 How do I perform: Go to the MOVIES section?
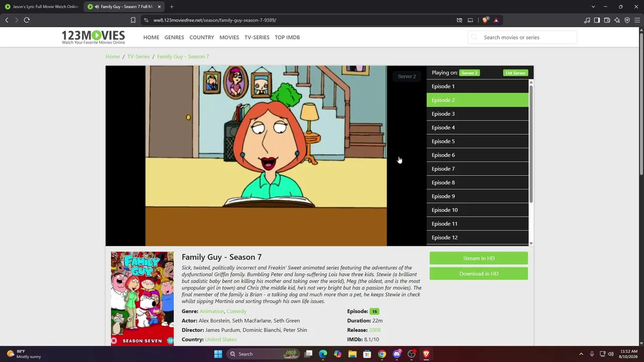point(229,37)
